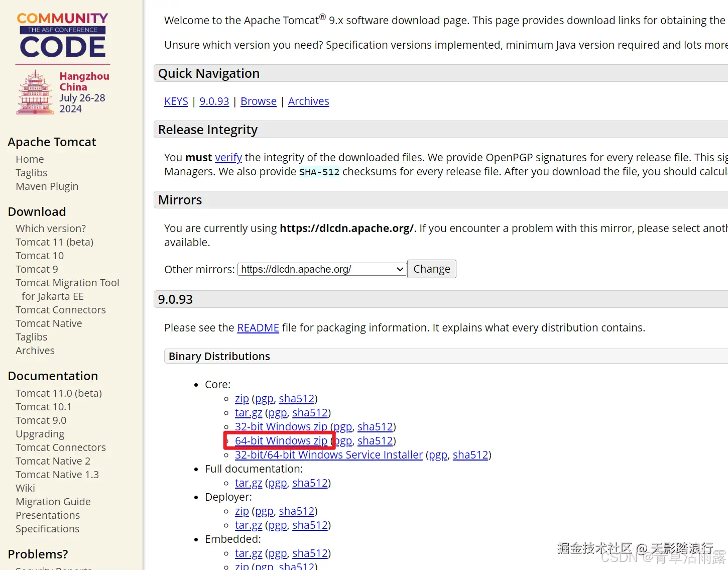Download the 32-bit Windows zip
Viewport: 728px width, 570px height.
pyautogui.click(x=281, y=427)
